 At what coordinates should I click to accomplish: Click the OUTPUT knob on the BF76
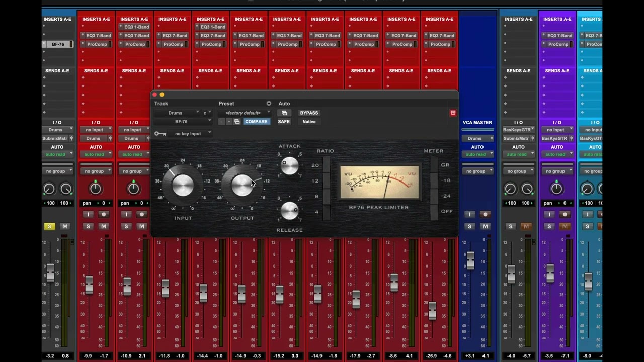click(x=242, y=185)
